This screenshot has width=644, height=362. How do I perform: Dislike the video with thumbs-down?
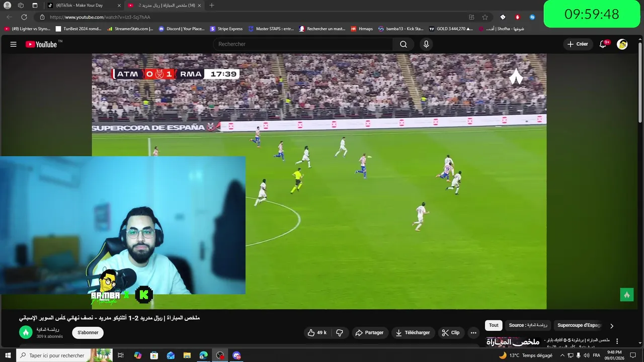340,332
